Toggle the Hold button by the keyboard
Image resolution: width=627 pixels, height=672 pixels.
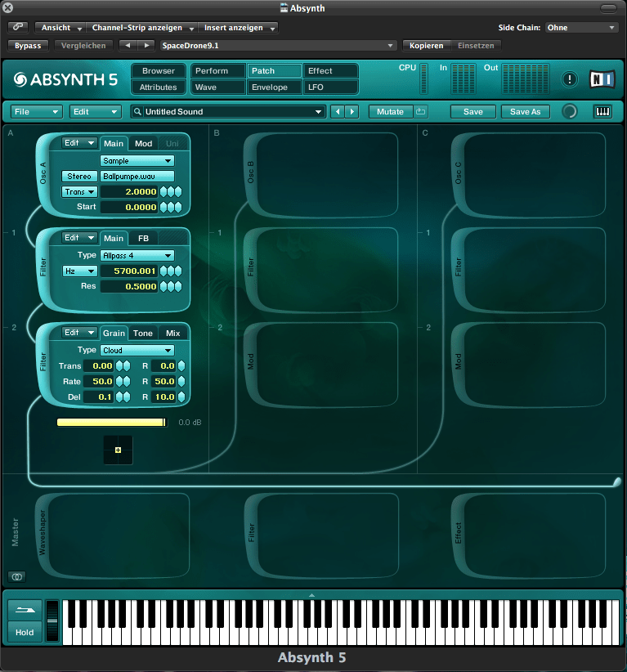[25, 632]
